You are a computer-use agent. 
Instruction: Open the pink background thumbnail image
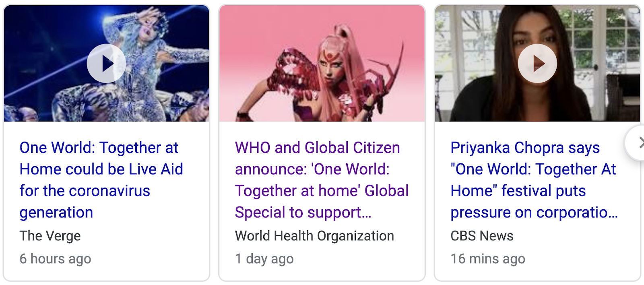tap(322, 63)
